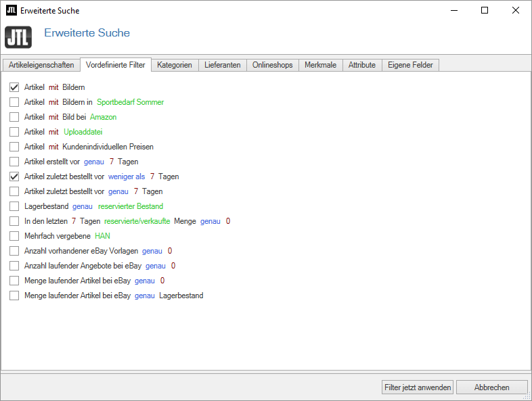
Task: Show the Merkmale tab
Action: pyautogui.click(x=320, y=65)
